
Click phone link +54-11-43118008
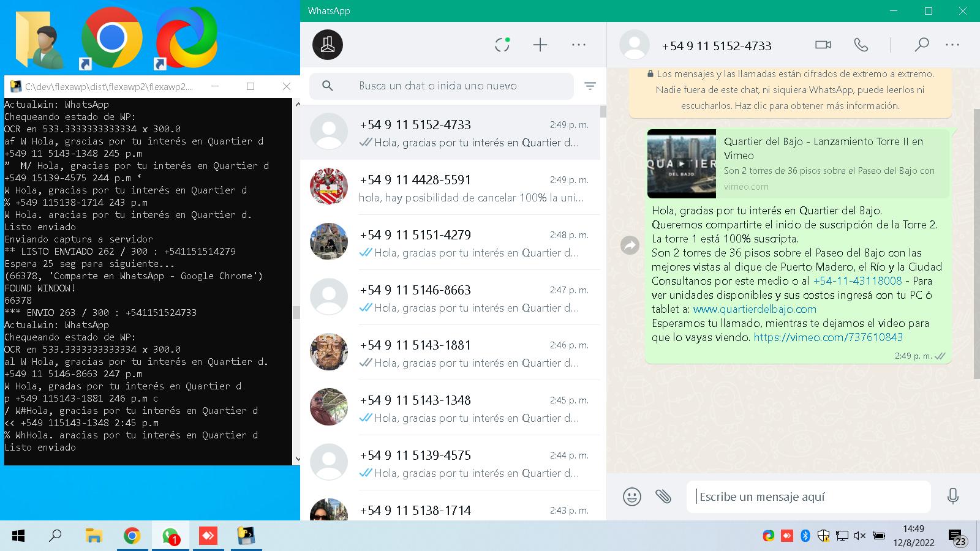coord(858,281)
